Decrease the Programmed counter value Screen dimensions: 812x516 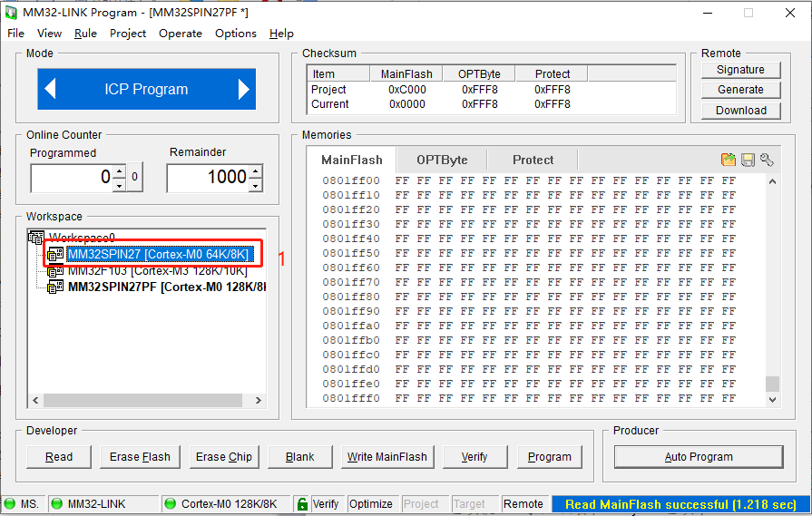(x=120, y=185)
